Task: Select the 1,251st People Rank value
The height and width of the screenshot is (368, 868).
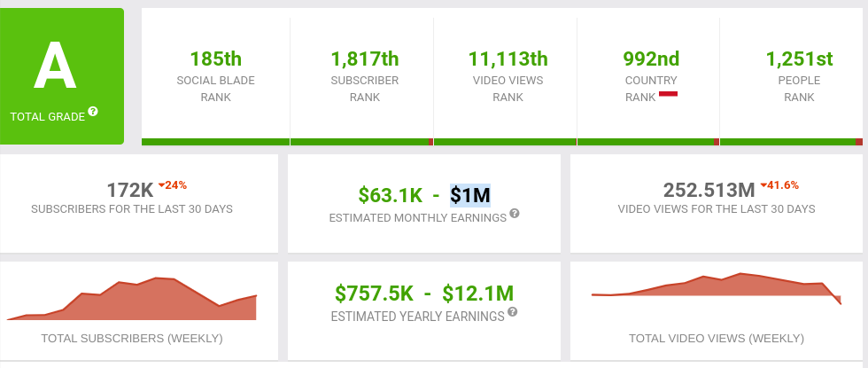Action: click(799, 59)
